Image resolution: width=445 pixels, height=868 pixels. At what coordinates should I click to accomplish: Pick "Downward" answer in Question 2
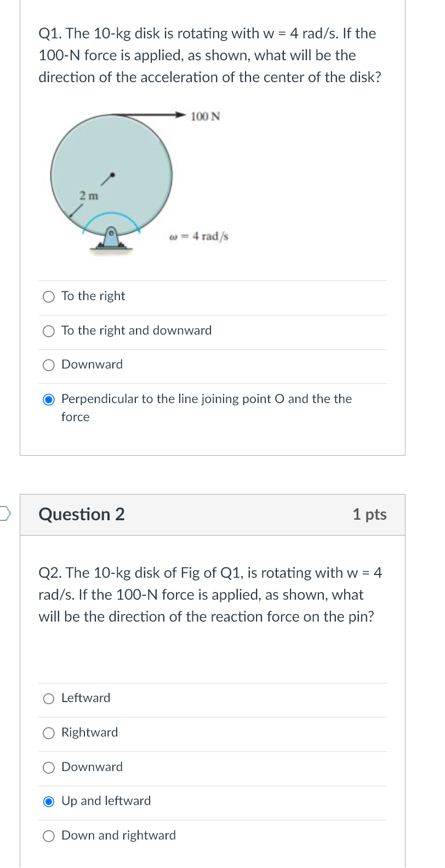coord(49,767)
